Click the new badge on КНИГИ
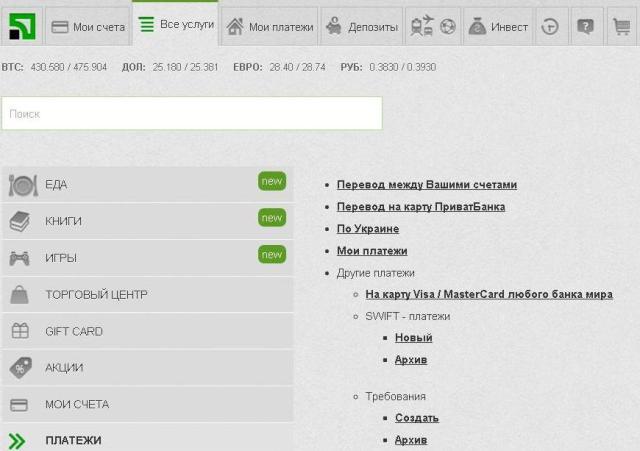 tap(272, 218)
